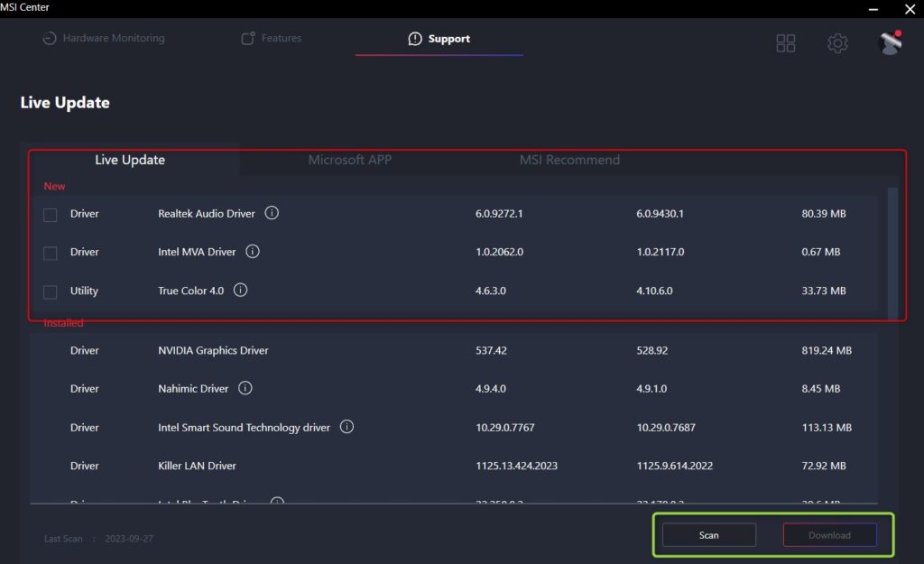Click installed version 1.0.2062.0
This screenshot has height=564, width=924.
499,252
